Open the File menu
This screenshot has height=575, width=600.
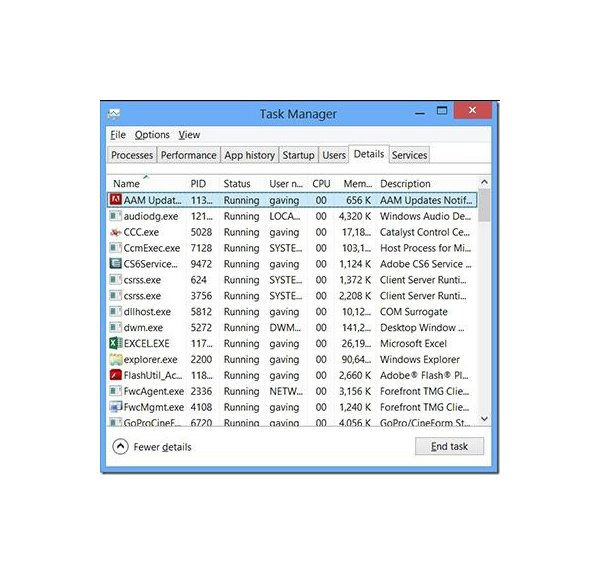coord(118,135)
